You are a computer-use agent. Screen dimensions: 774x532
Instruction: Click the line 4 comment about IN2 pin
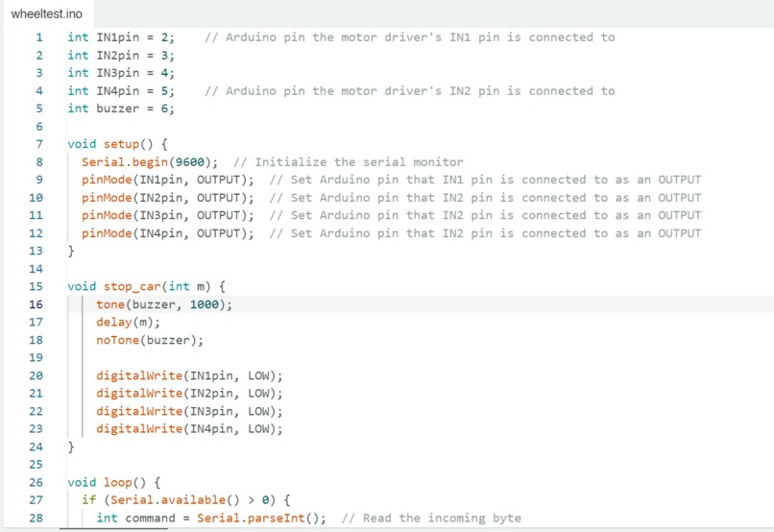(410, 91)
